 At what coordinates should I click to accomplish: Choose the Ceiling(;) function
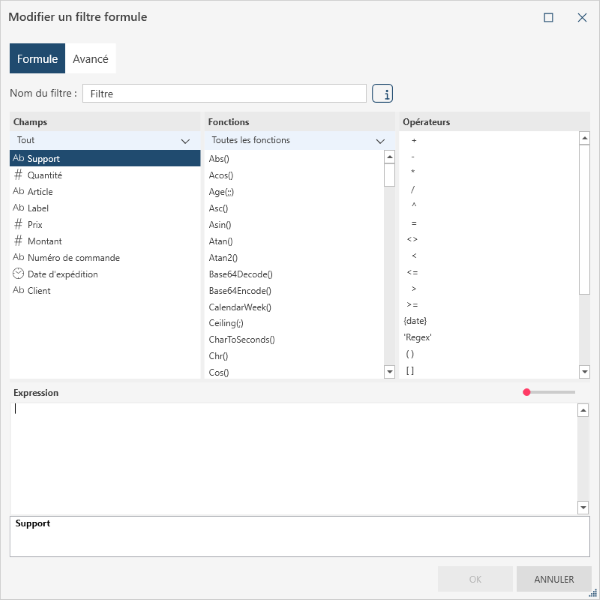coord(226,323)
